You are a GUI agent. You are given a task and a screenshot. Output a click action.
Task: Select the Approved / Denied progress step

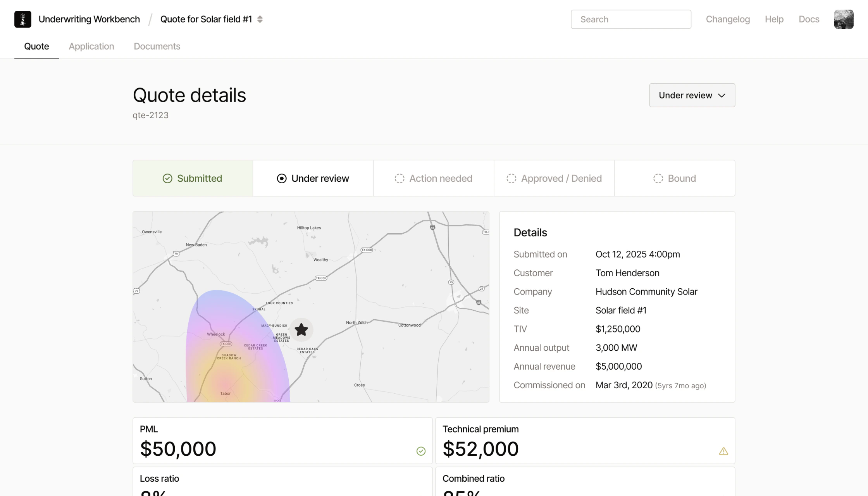tap(554, 178)
